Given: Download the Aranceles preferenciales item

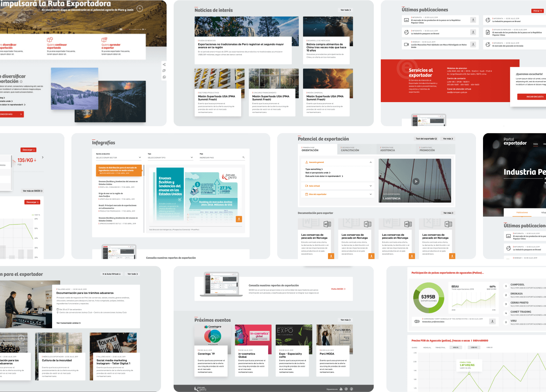Looking at the screenshot, I should pyautogui.click(x=492, y=321).
